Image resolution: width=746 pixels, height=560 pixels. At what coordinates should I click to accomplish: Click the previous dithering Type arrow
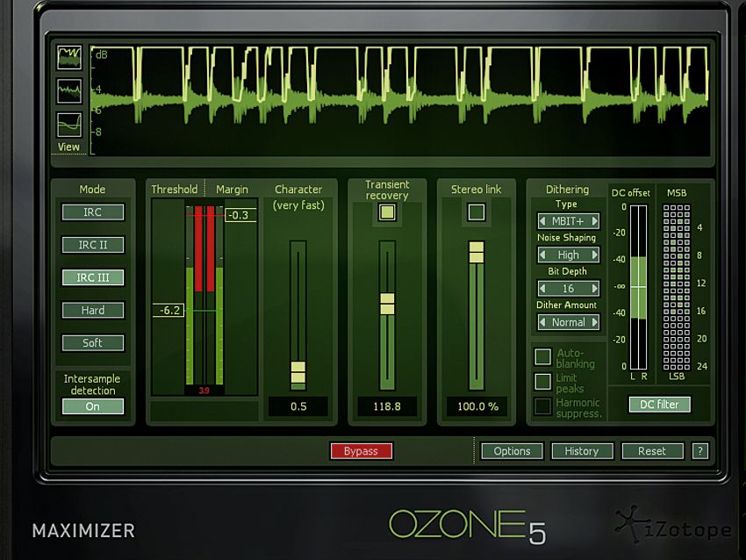pos(542,221)
